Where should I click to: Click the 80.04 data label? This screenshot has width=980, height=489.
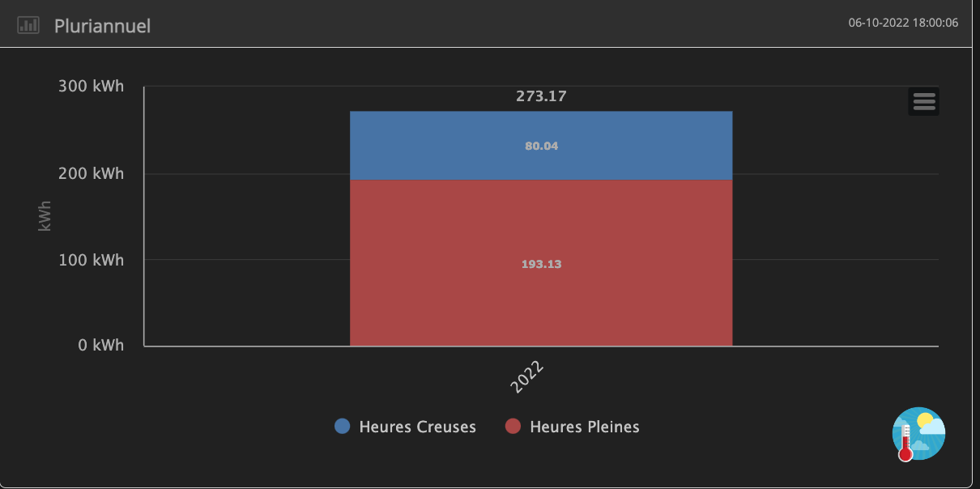[541, 147]
